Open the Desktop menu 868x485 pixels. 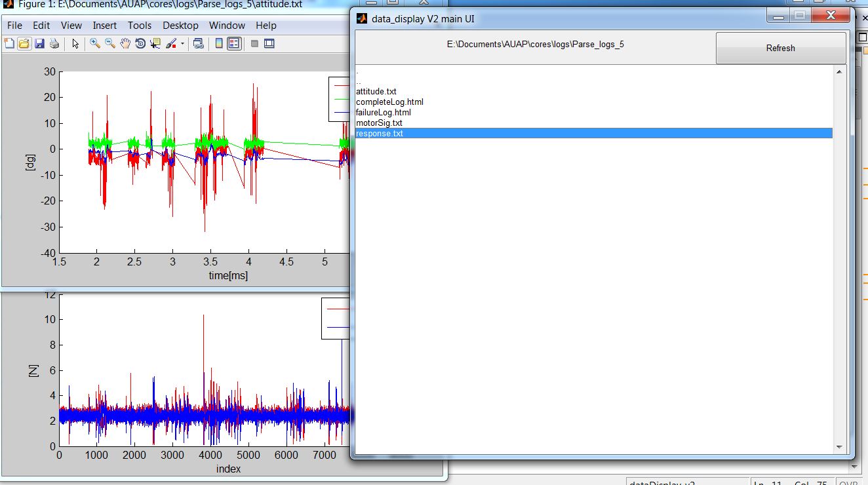tap(180, 26)
